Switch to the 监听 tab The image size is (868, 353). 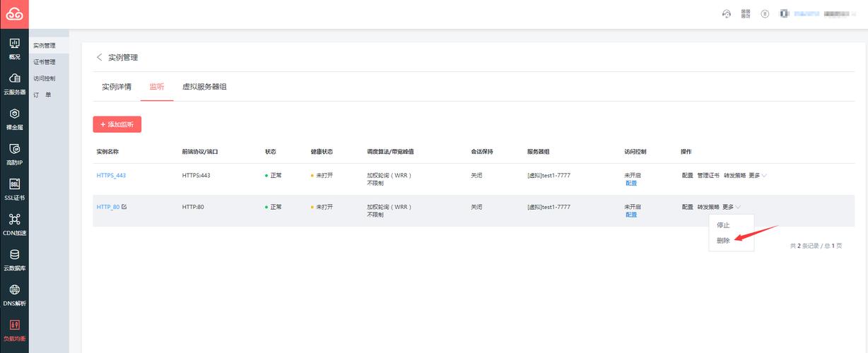pos(157,87)
